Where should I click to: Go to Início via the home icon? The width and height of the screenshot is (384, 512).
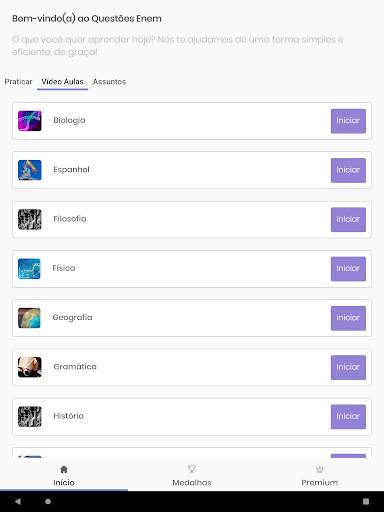[64, 469]
